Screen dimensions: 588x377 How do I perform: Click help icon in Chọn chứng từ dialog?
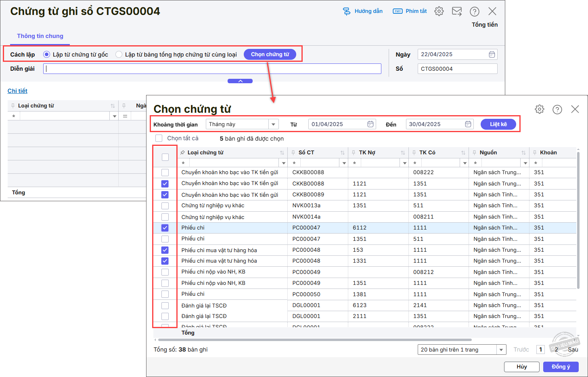tap(557, 110)
